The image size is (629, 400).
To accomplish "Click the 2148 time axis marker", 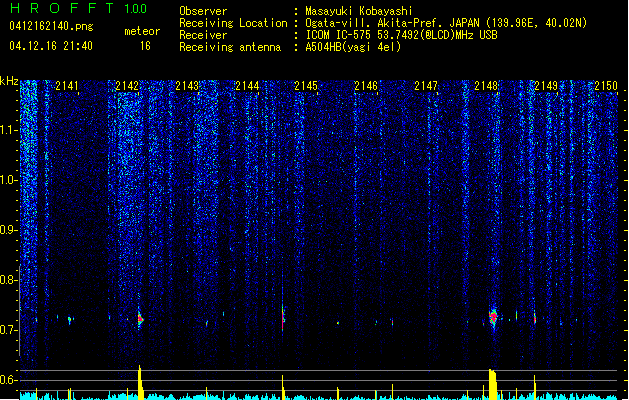I will point(486,86).
